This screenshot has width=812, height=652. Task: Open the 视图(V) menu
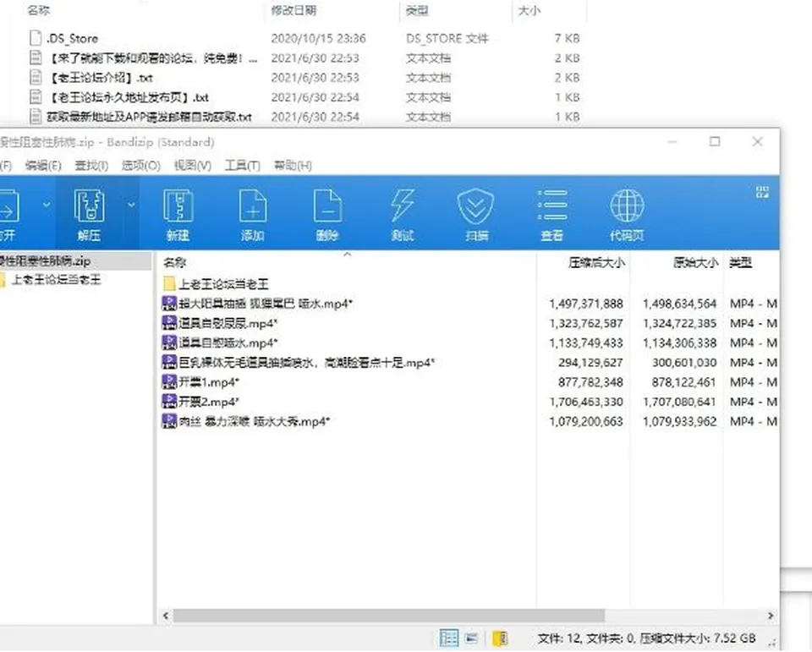[193, 166]
